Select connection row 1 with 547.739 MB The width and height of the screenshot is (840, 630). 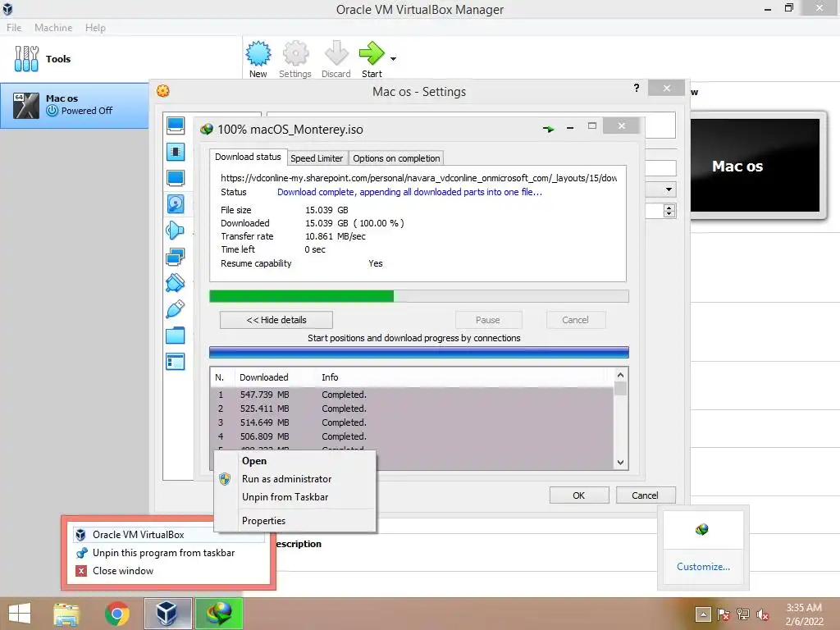click(413, 395)
